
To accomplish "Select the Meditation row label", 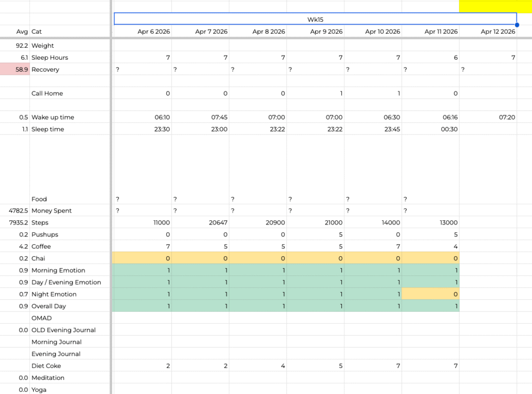I will tap(48, 378).
